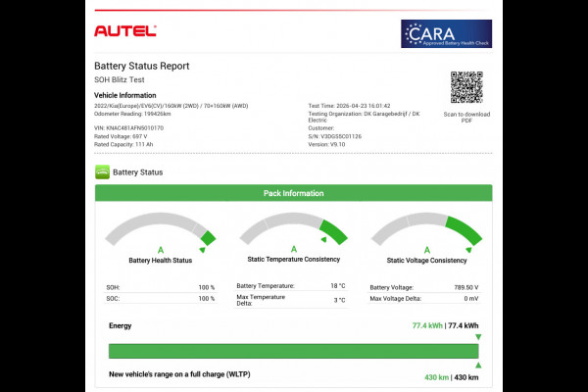Click the 77.4 kWh energy value
The width and height of the screenshot is (588, 392).
(x=427, y=324)
